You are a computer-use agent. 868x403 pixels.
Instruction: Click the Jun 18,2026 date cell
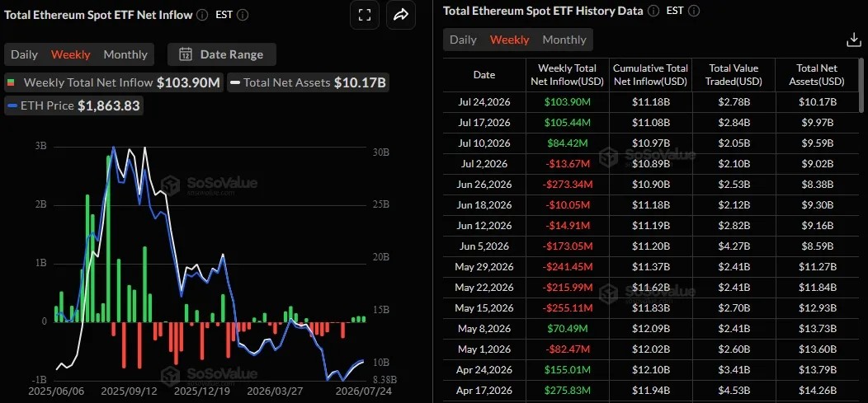(x=484, y=204)
